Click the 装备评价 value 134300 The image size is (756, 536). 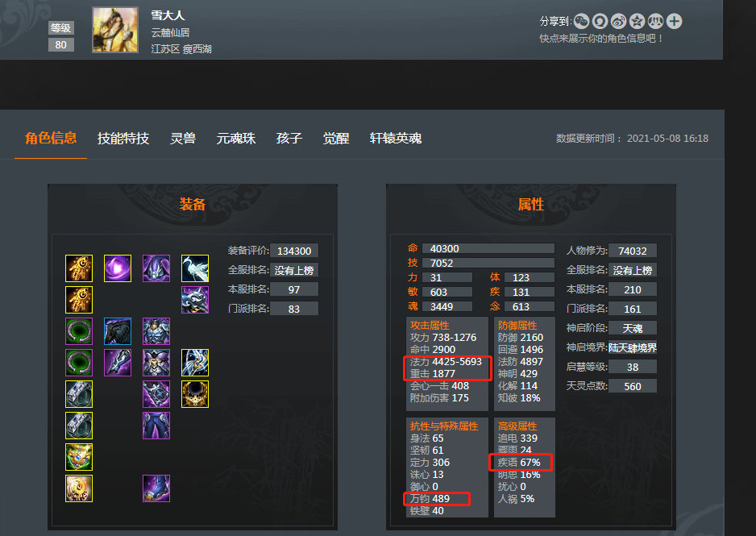pos(294,251)
